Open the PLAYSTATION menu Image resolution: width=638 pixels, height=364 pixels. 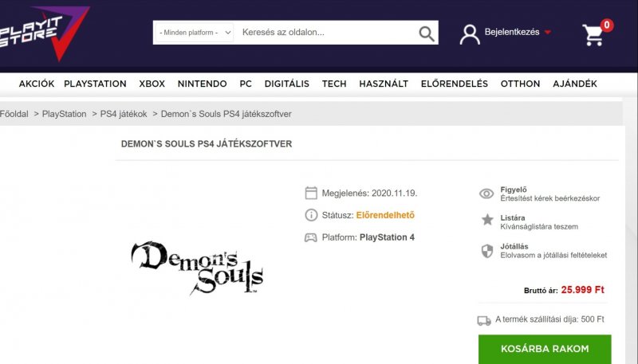(x=95, y=84)
